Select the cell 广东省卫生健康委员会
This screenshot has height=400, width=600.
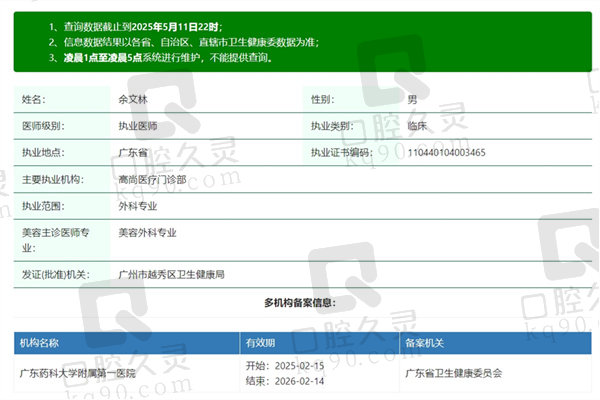tap(454, 373)
